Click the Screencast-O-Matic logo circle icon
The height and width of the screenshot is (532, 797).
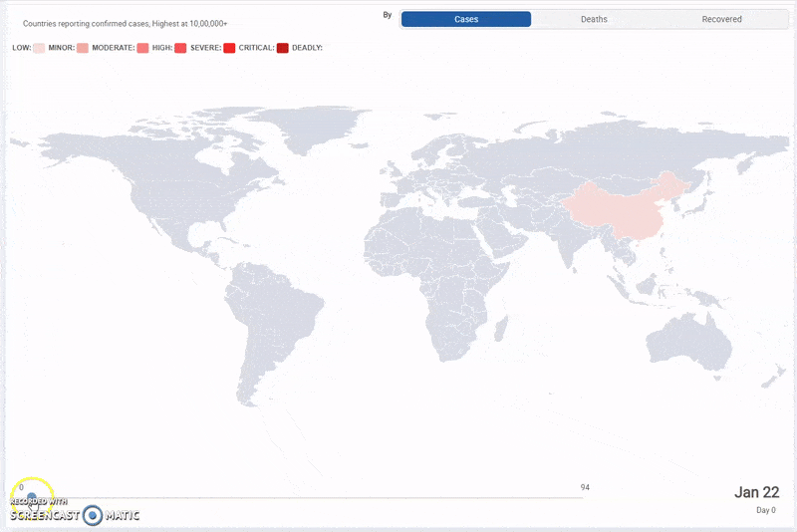(93, 515)
